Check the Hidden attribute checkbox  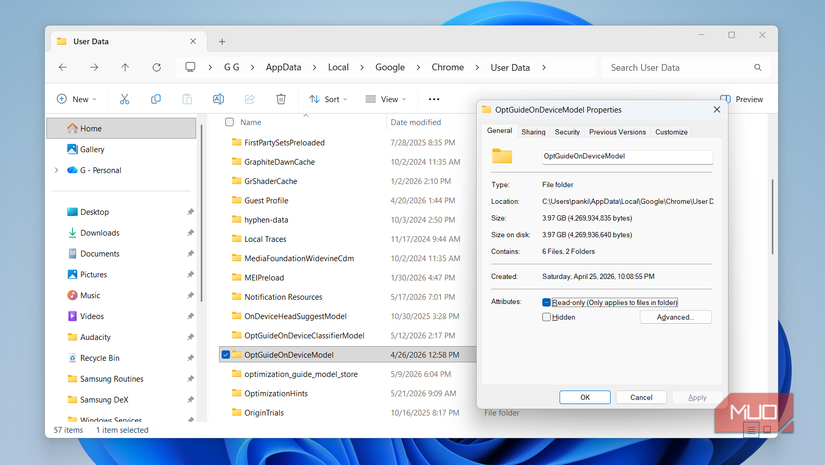pos(546,317)
